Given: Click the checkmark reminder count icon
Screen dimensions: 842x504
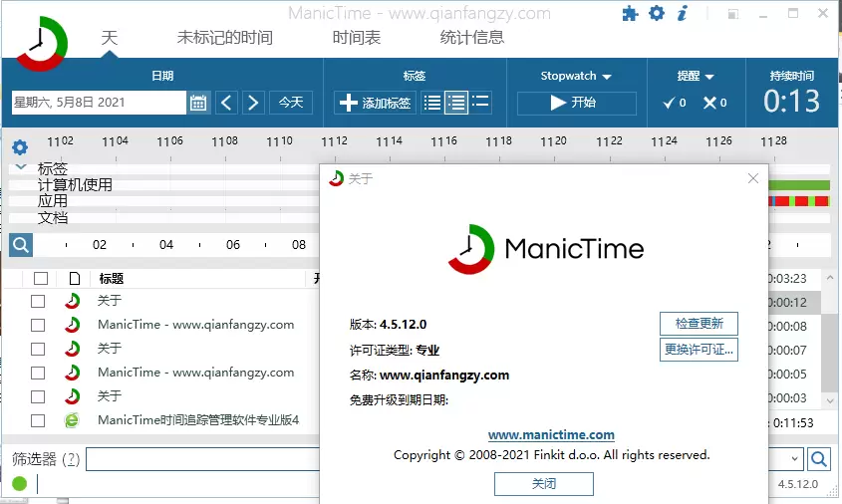Looking at the screenshot, I should point(669,103).
